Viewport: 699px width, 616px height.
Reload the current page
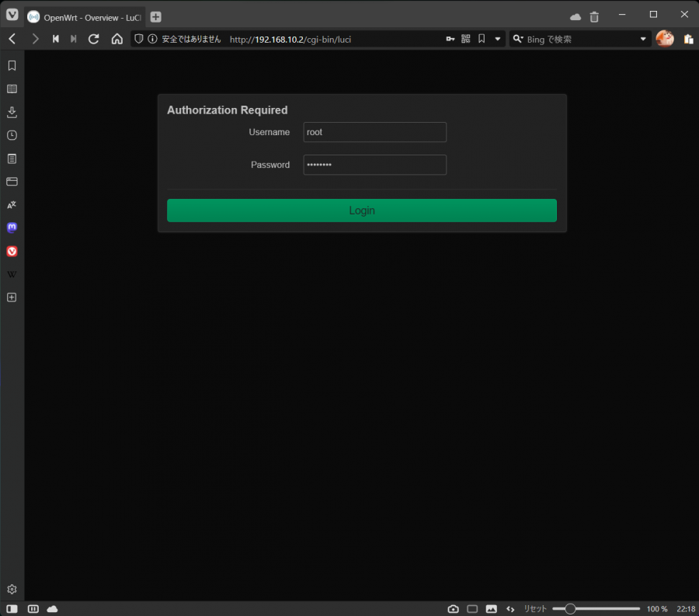pyautogui.click(x=94, y=39)
